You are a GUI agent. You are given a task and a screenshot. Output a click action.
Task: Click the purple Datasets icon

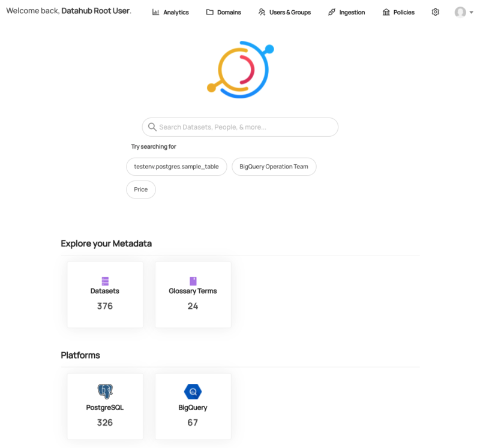[105, 281]
